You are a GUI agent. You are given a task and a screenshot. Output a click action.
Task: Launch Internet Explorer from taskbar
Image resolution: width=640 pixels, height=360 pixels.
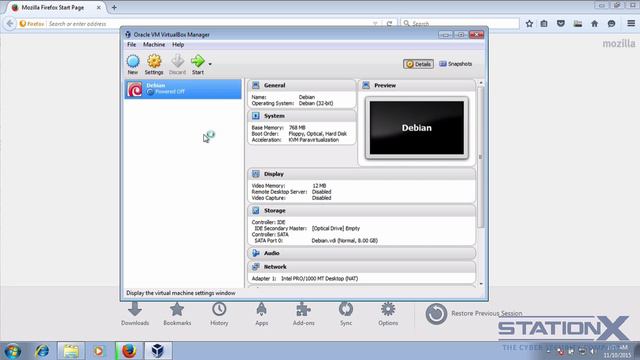click(x=42, y=351)
